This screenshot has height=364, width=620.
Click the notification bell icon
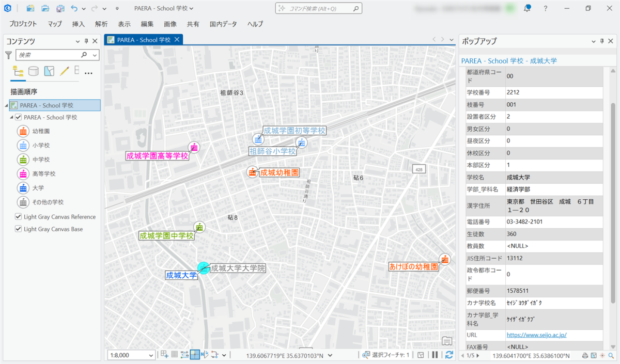(527, 8)
